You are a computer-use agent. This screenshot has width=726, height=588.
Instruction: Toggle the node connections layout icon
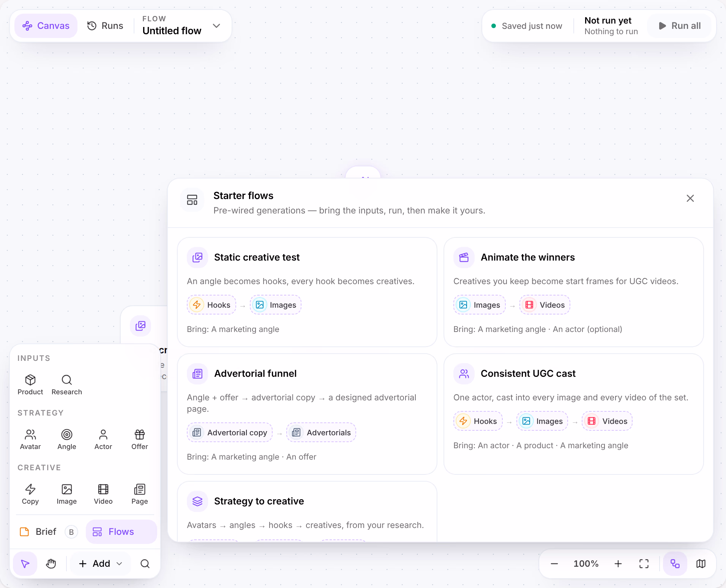click(675, 564)
